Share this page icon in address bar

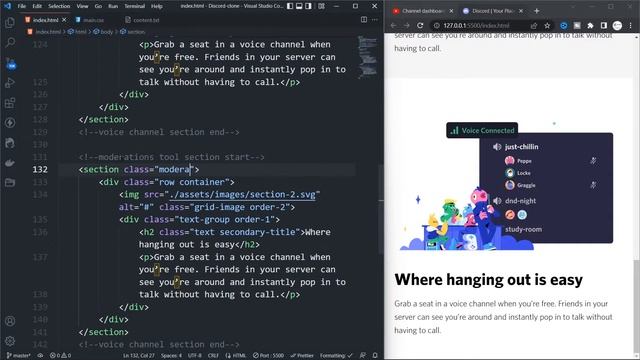coord(534,25)
